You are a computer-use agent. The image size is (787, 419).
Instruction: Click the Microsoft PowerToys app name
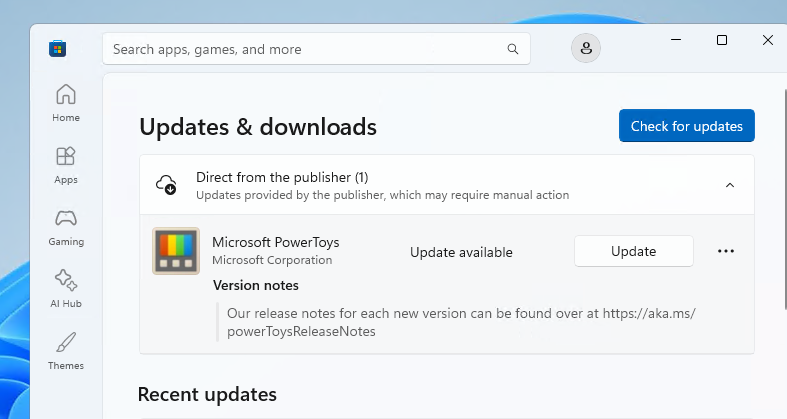276,242
